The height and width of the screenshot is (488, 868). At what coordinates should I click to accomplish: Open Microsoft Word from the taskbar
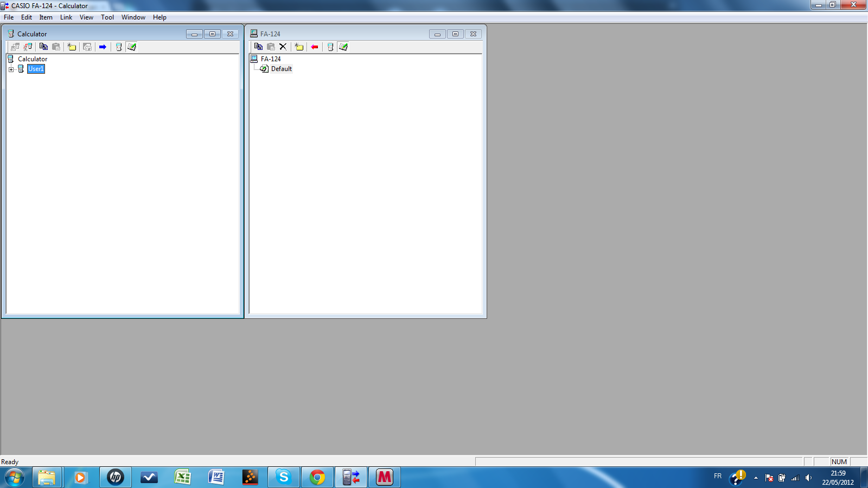216,478
